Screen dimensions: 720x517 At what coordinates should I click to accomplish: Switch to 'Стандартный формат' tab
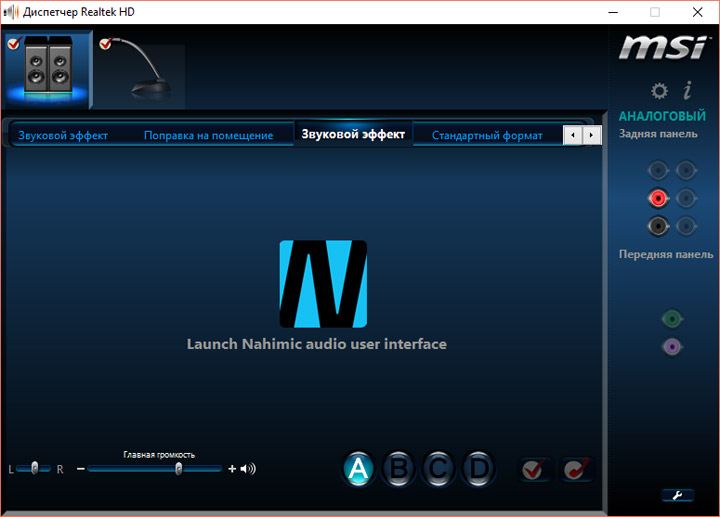pos(487,135)
